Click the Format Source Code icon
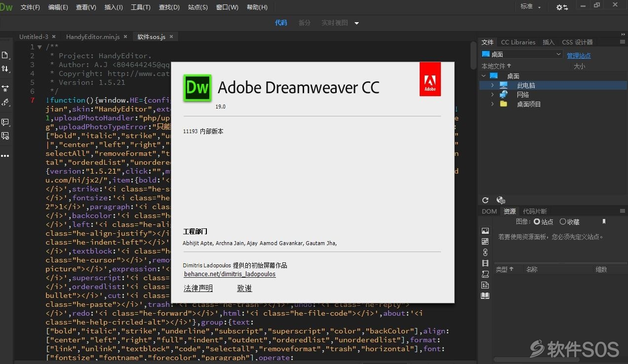 click(5, 103)
